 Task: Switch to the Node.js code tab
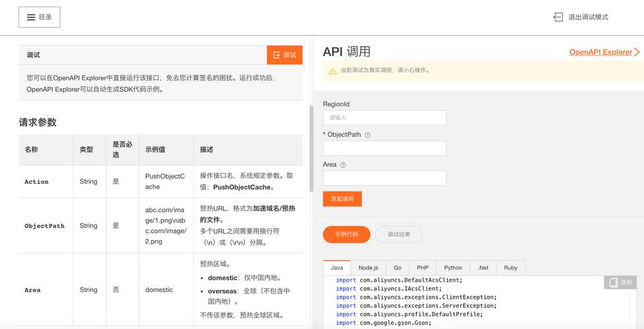click(x=368, y=268)
